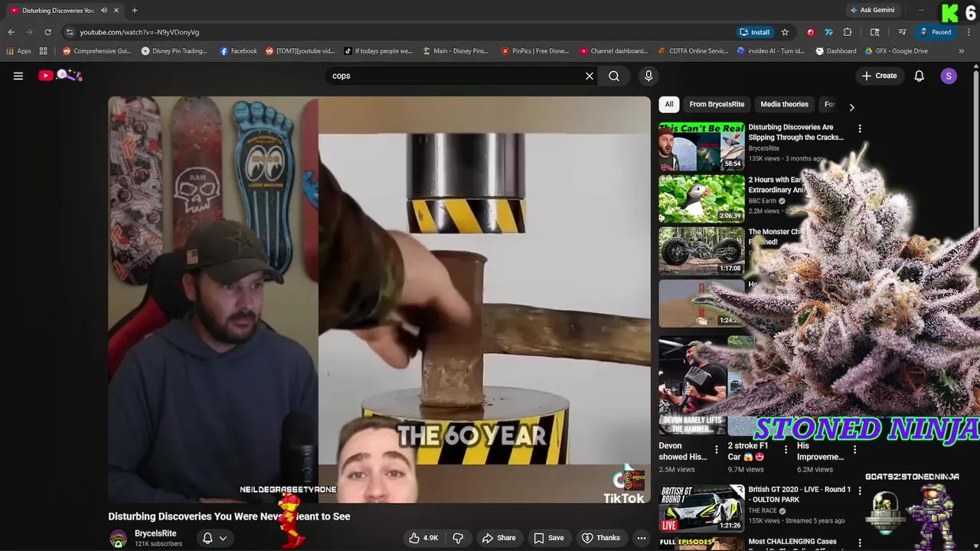Open the Devon Barely Lifts The Hammer short thumbnail

click(x=692, y=386)
